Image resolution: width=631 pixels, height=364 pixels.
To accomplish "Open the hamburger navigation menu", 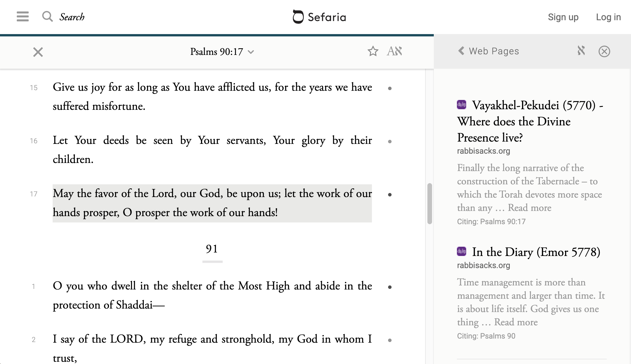I will coord(23,17).
